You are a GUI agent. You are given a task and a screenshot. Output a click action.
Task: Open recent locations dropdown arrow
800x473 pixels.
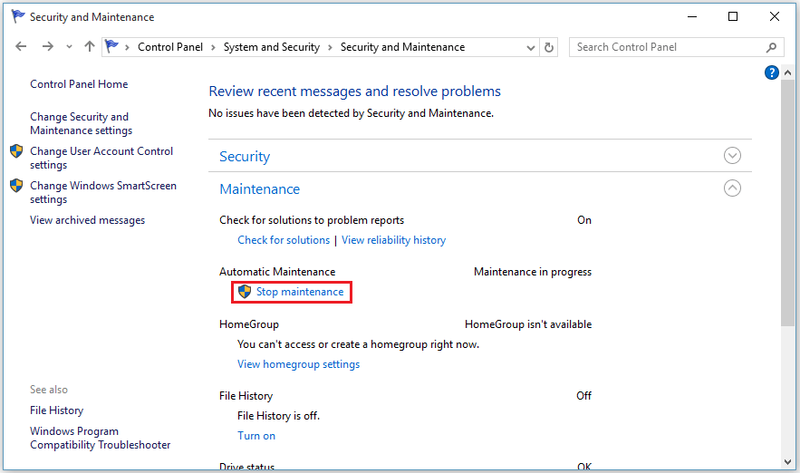(x=69, y=47)
